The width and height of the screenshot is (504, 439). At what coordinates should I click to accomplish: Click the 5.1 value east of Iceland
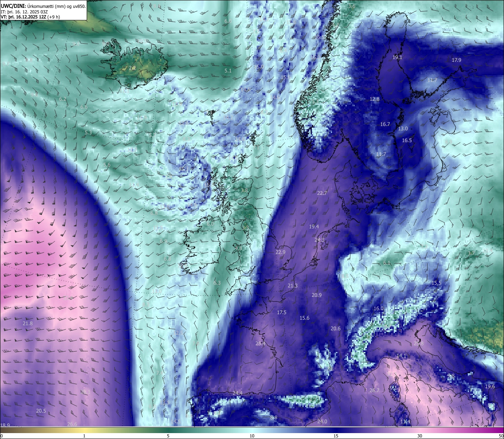(x=228, y=71)
